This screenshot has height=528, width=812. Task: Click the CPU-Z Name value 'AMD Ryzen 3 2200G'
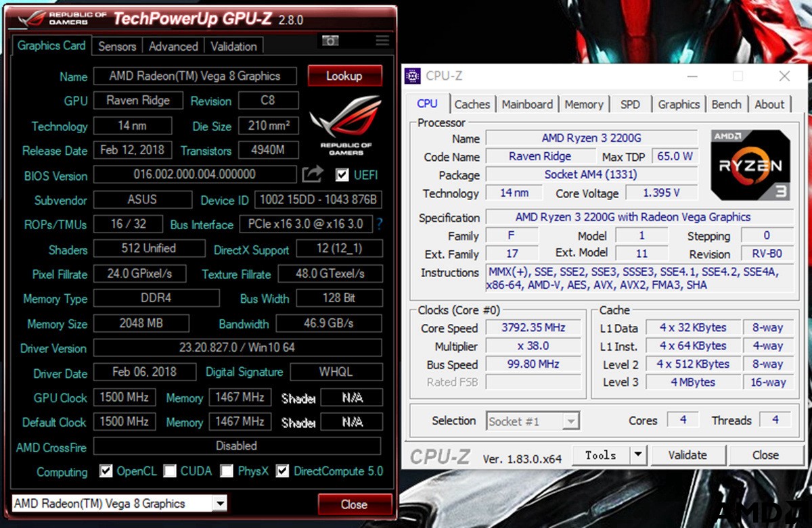point(591,138)
